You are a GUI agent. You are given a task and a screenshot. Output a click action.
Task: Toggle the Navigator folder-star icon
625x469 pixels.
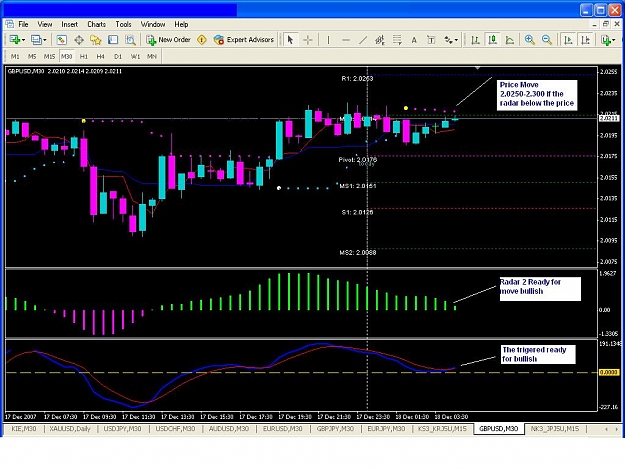tap(96, 40)
